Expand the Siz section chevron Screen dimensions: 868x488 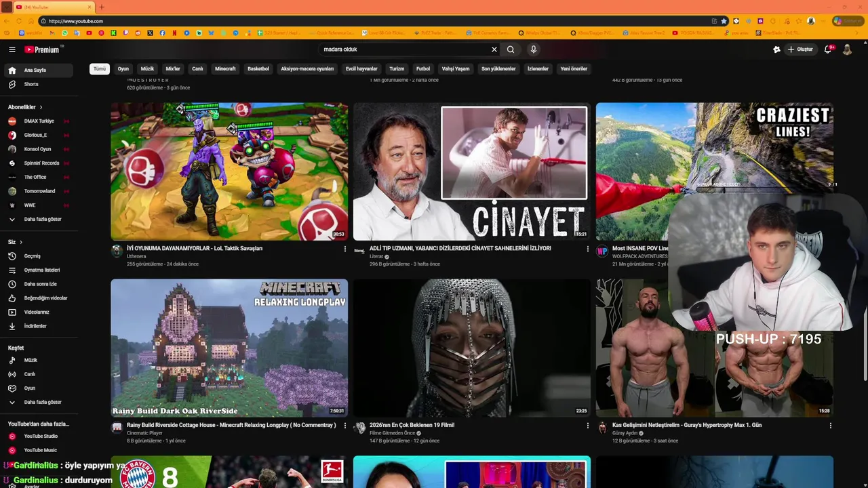(x=21, y=242)
